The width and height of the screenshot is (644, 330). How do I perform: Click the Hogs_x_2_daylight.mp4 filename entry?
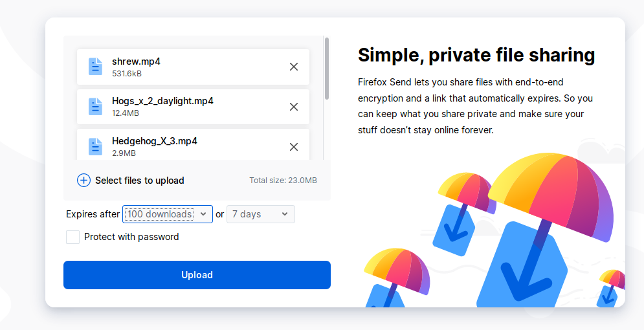click(x=162, y=101)
